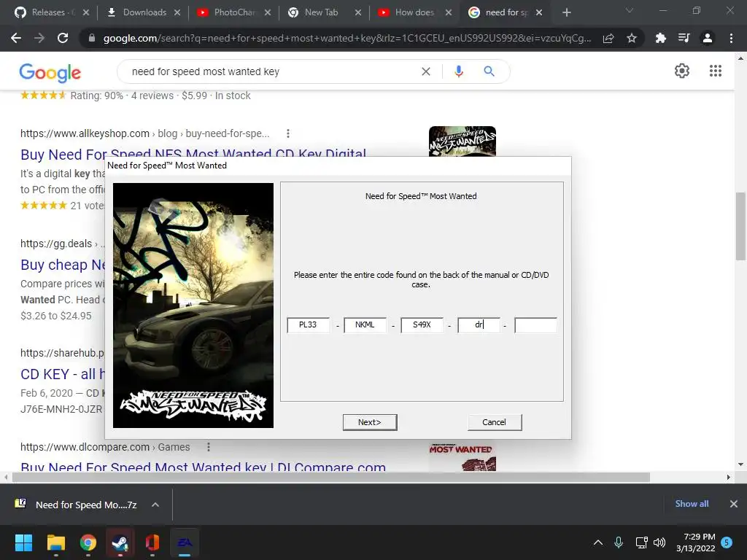
Task: Open the CD KEY sharehub result
Action: (x=63, y=374)
